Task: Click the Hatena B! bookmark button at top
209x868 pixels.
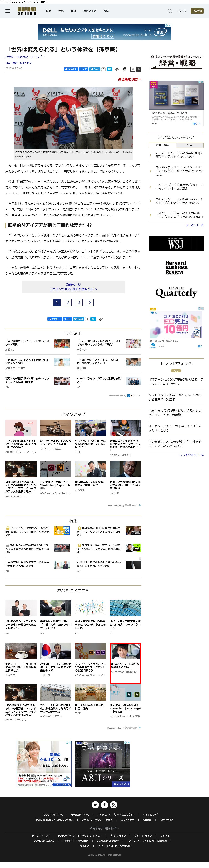Action: [109, 69]
